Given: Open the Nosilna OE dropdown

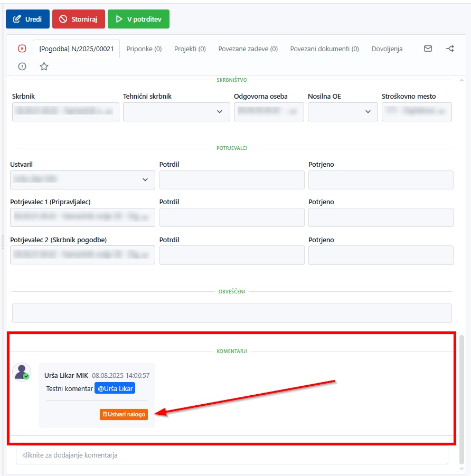Looking at the screenshot, I should (343, 112).
